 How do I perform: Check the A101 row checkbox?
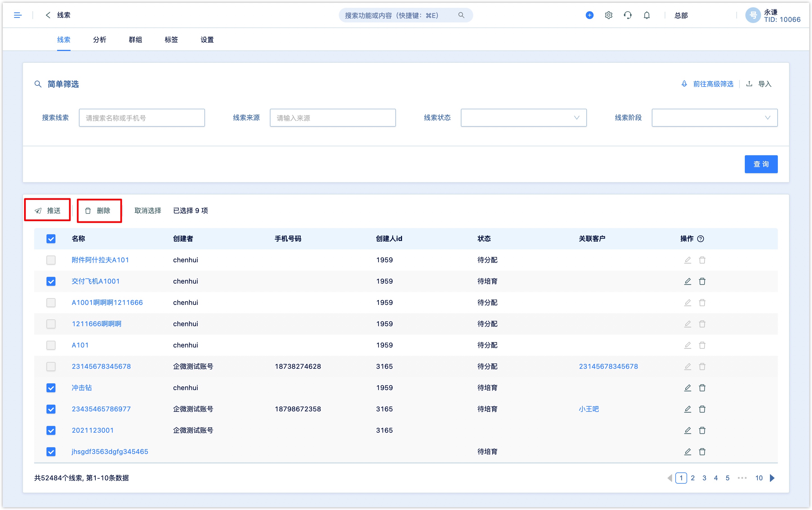coord(51,345)
